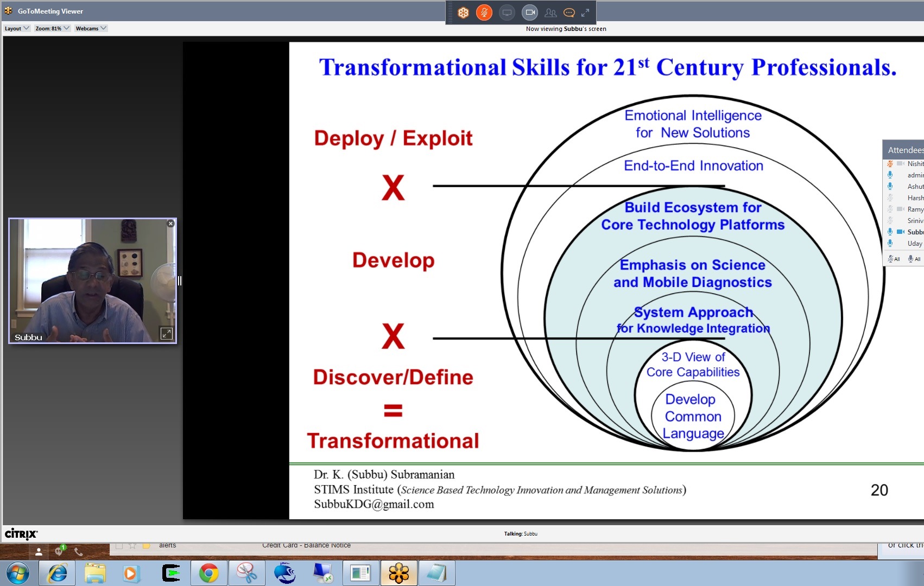924x586 pixels.
Task: Open the Snipping Tool taskbar icon
Action: [x=246, y=573]
